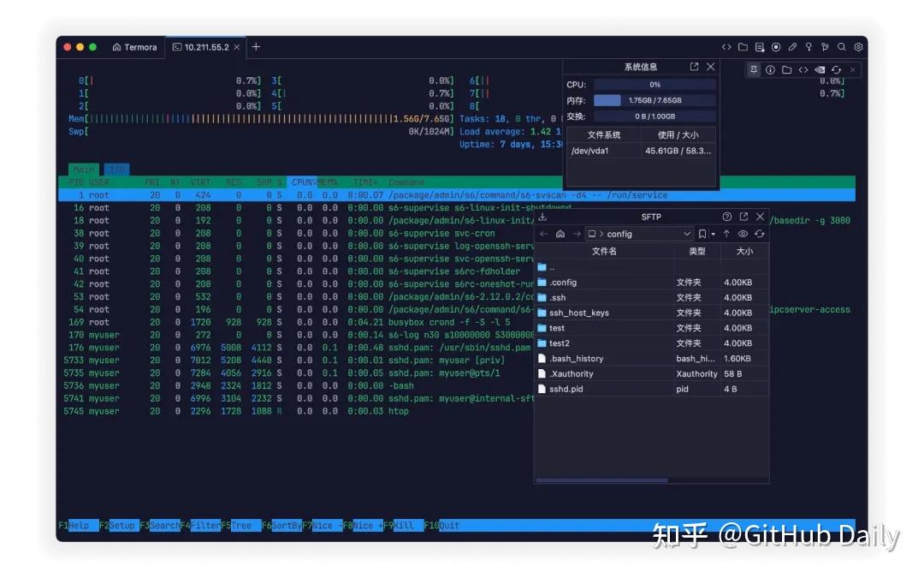Open the settings gear icon
The width and height of the screenshot is (924, 578).
(859, 47)
